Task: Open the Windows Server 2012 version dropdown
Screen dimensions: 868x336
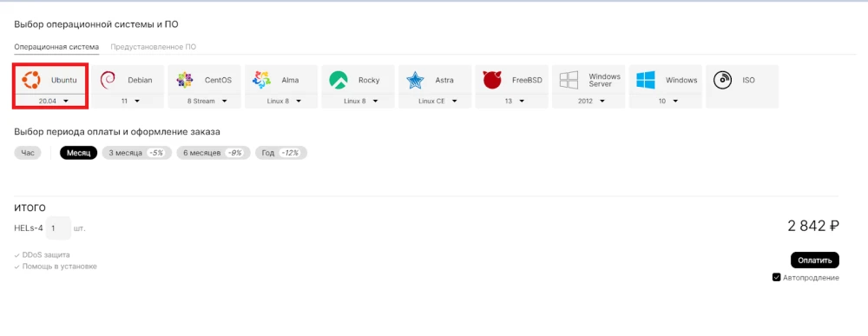Action: (x=590, y=101)
